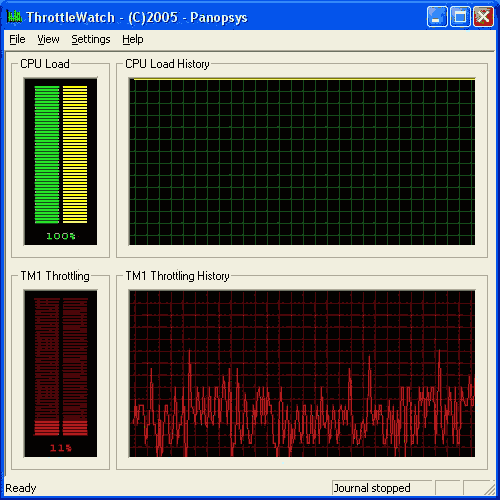This screenshot has width=500, height=500.
Task: Click the window resize grip in corner
Action: [x=489, y=489]
